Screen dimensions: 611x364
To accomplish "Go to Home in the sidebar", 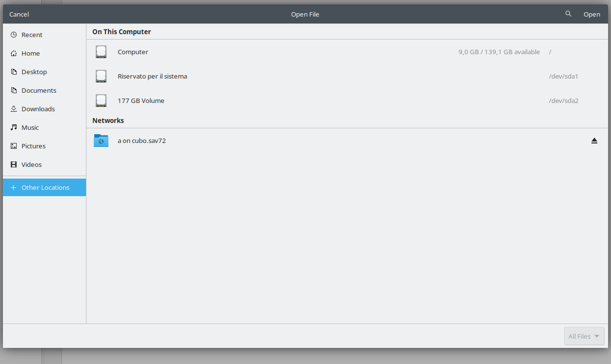I will pos(31,53).
